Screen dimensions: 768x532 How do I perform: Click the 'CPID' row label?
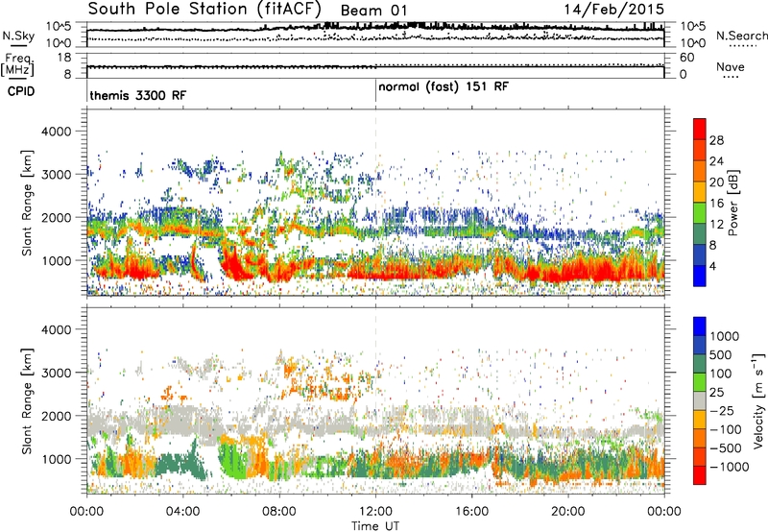coord(21,91)
